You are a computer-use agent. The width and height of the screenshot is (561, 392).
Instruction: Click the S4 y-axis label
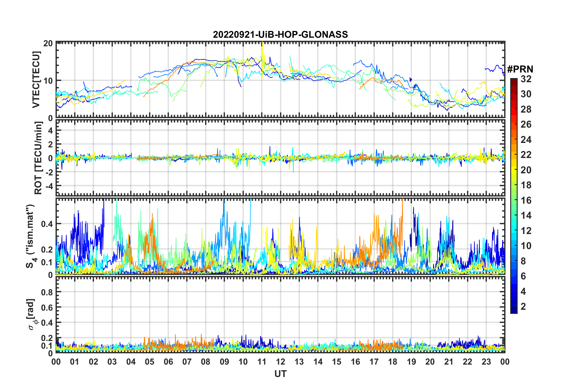[x=30, y=236]
